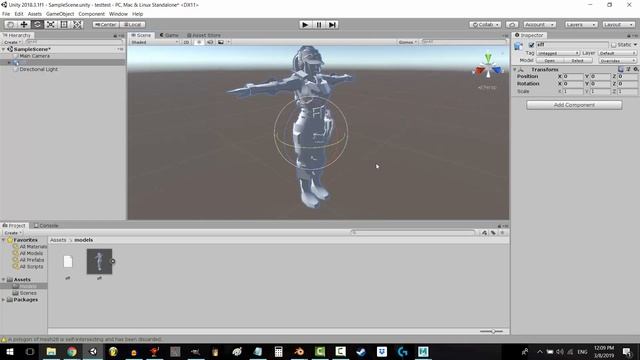The image size is (640, 360).
Task: Open the Account dropdown
Action: pos(539,24)
